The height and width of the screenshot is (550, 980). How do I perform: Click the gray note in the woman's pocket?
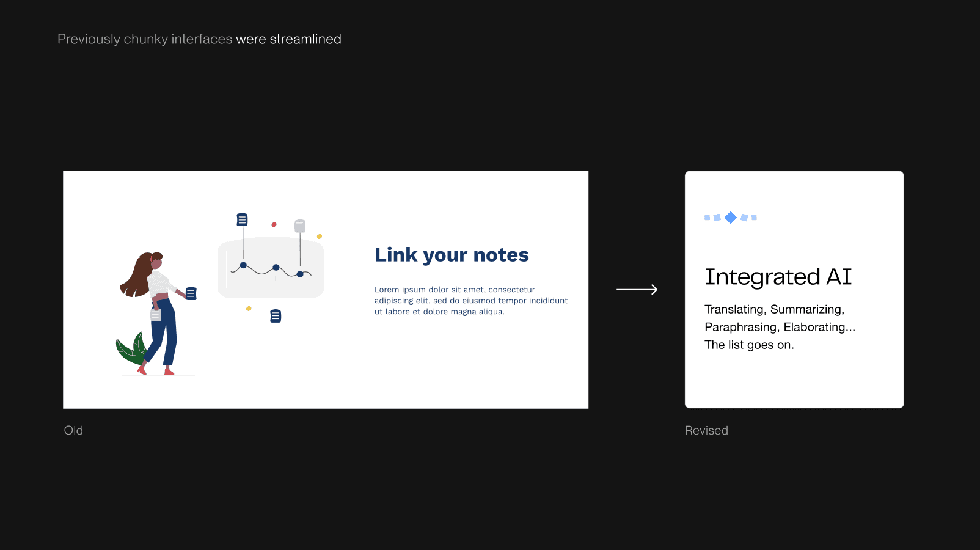[x=156, y=315]
